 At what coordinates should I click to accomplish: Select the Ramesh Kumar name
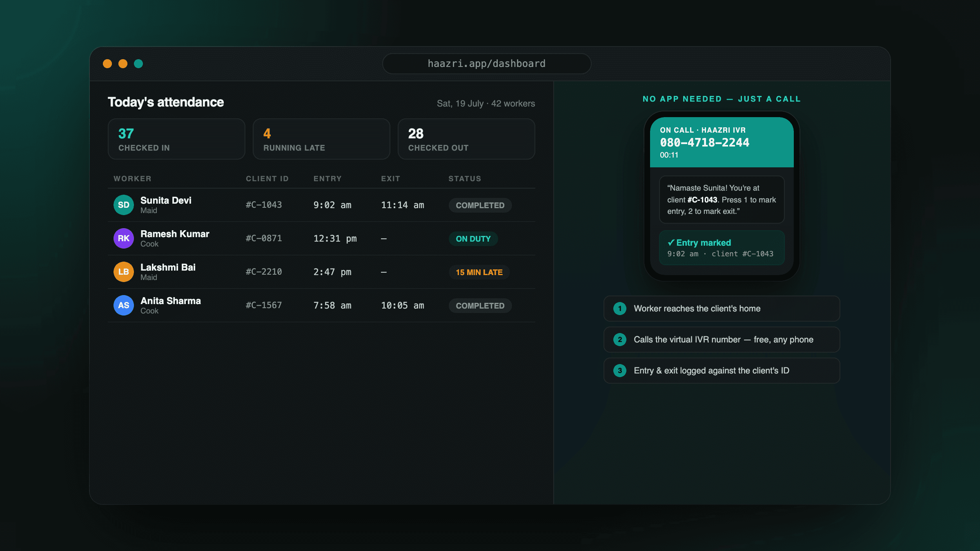pyautogui.click(x=175, y=234)
